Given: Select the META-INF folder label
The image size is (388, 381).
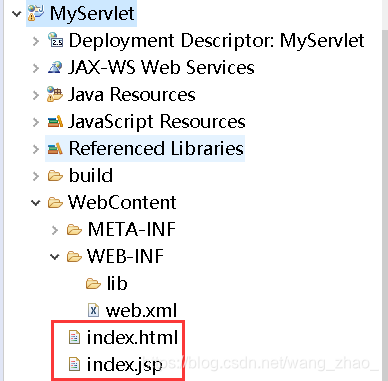Looking at the screenshot, I should tap(132, 230).
